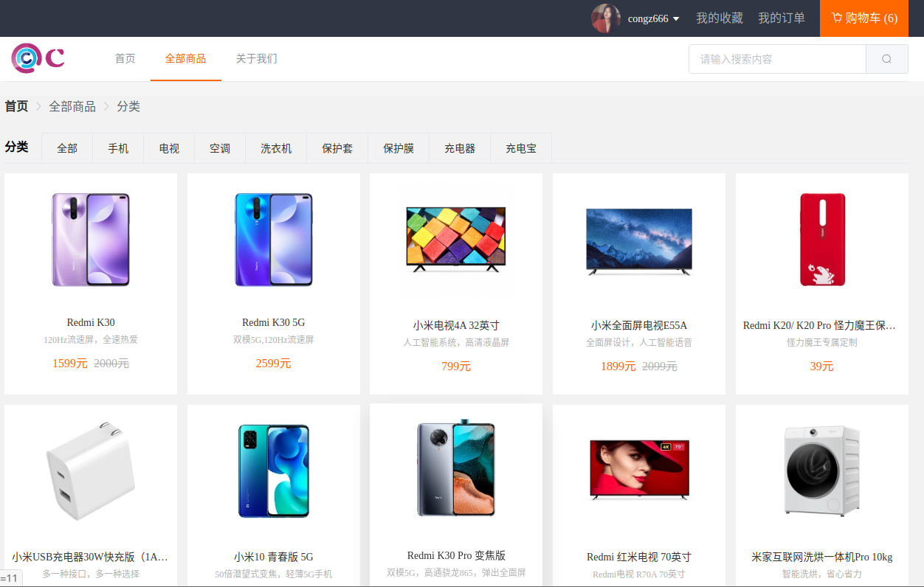The image size is (924, 587).
Task: Select the 保护膜 category tab
Action: pos(399,148)
